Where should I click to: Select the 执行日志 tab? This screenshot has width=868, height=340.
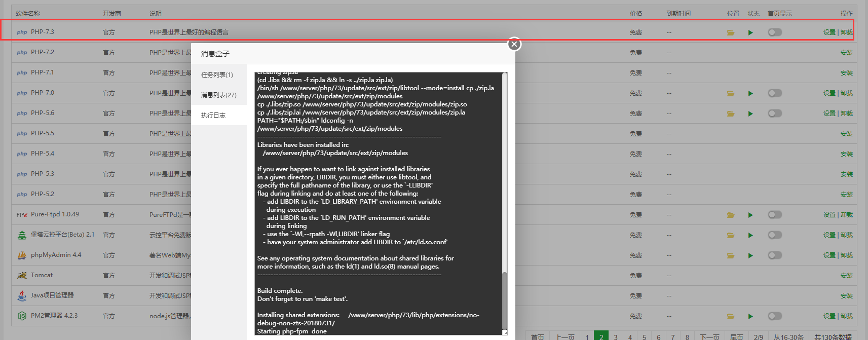tap(218, 115)
